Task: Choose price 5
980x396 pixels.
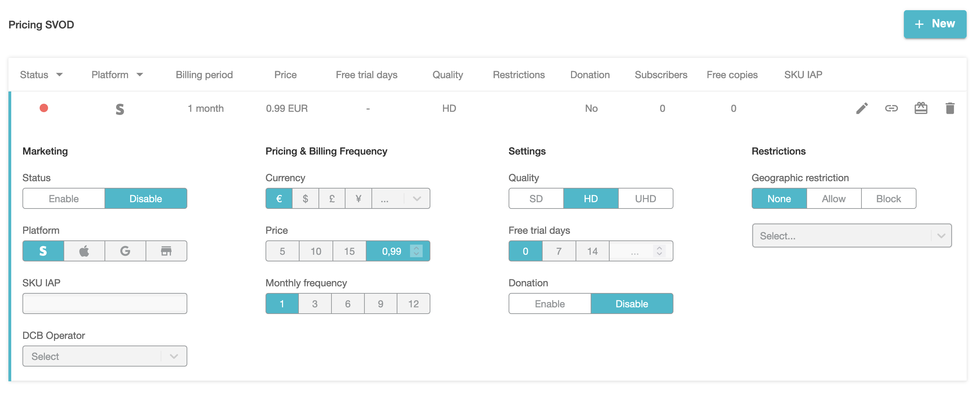Action: click(282, 251)
